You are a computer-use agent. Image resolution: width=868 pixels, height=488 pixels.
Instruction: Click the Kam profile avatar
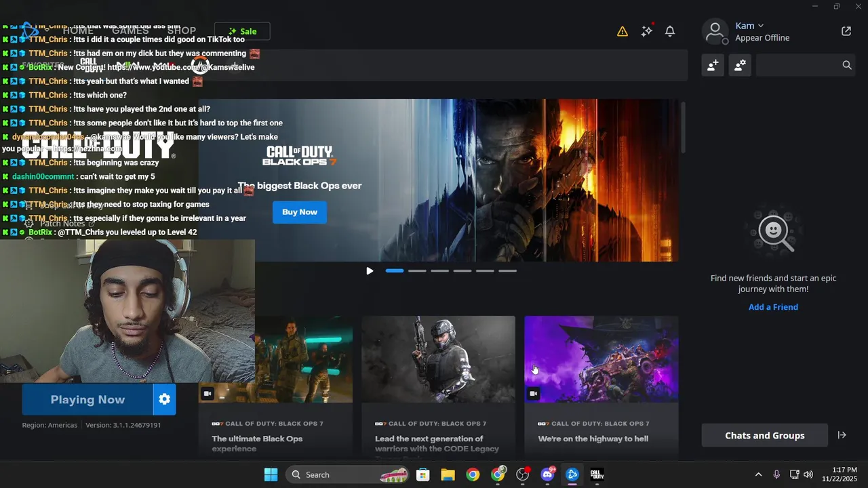pyautogui.click(x=715, y=31)
